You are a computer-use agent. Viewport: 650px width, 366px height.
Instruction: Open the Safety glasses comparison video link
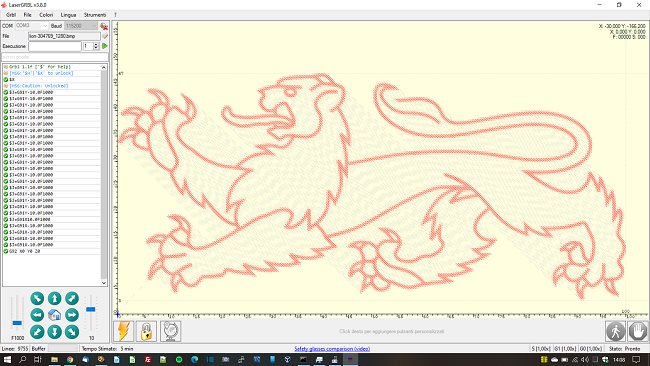tap(332, 349)
